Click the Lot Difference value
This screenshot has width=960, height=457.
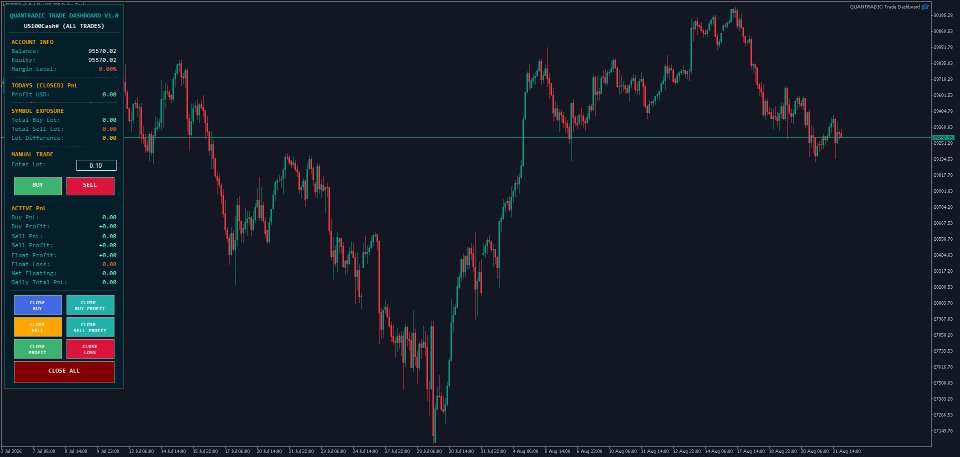pyautogui.click(x=110, y=138)
